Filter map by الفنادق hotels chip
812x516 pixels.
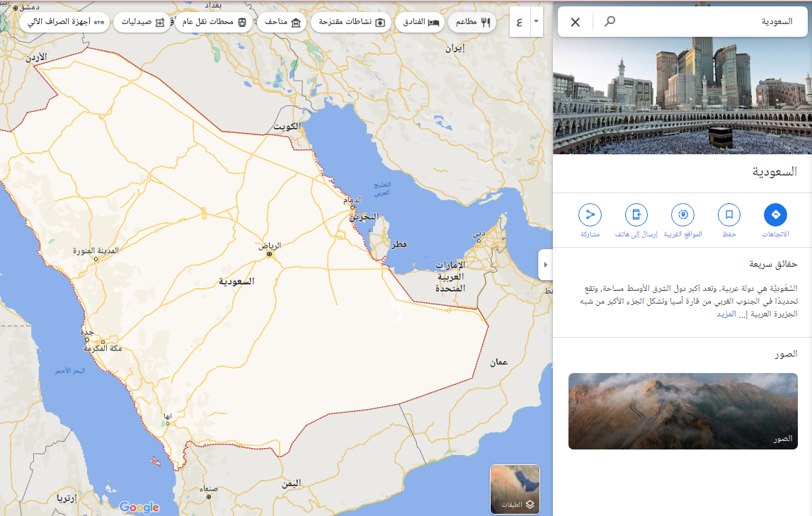(x=420, y=22)
